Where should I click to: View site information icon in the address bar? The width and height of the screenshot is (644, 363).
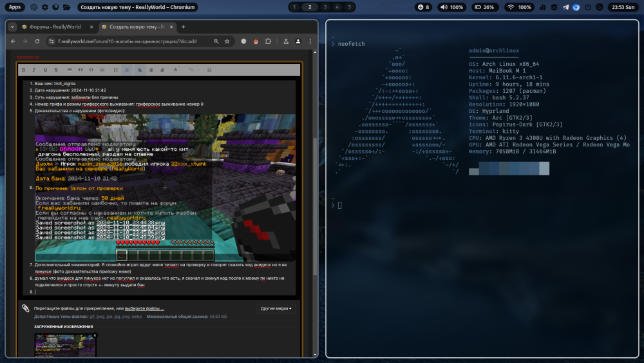52,41
